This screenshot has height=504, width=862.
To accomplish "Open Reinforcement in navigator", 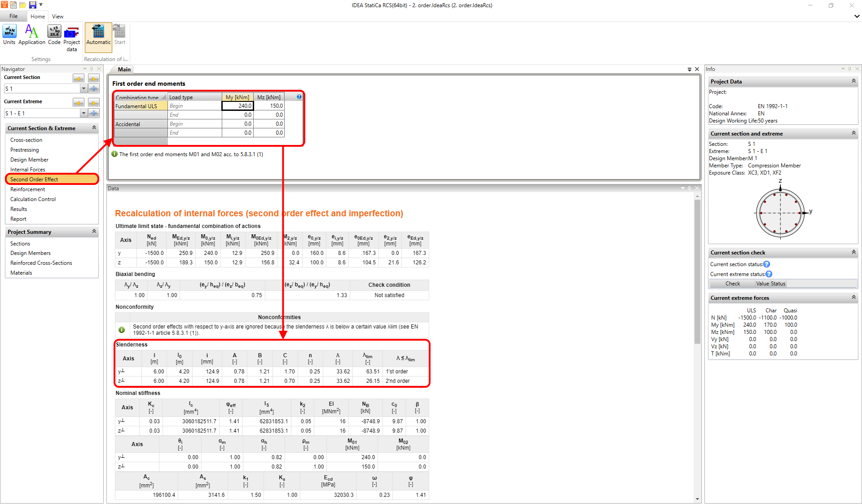I will pyautogui.click(x=27, y=189).
